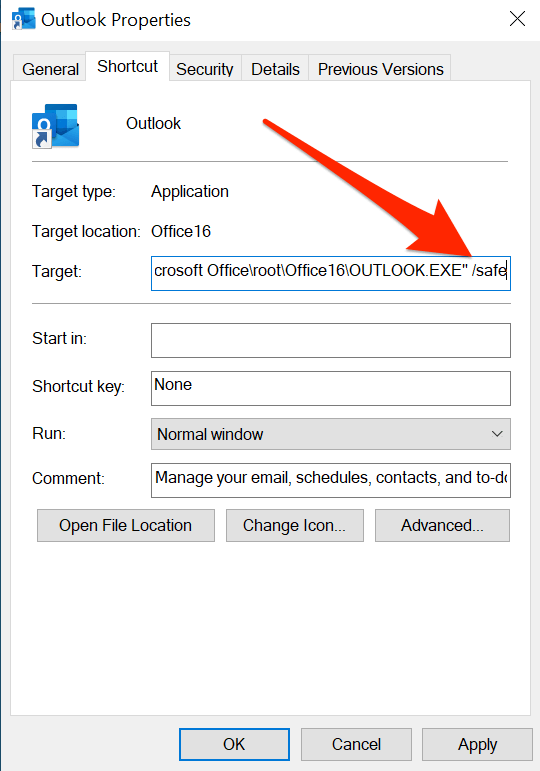Click the 'Office16' target location value
This screenshot has height=771, width=540.
(180, 231)
